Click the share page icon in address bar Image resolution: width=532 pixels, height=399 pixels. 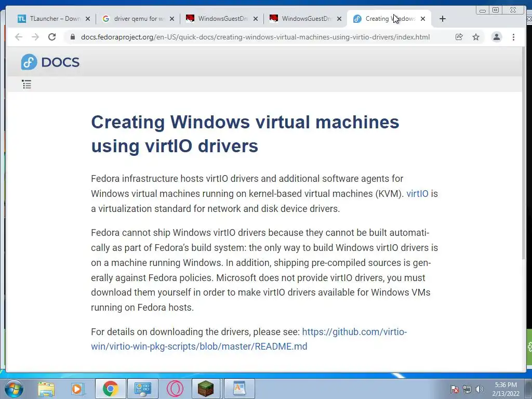[x=459, y=37]
